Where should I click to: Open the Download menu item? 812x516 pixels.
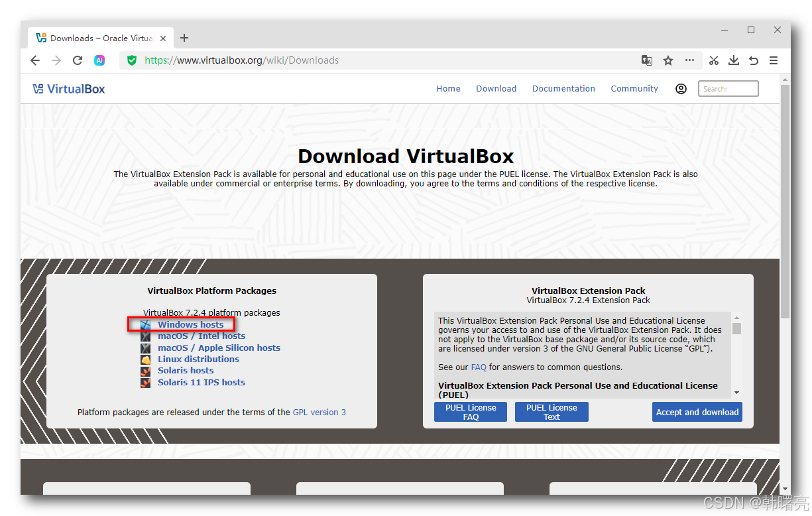[496, 89]
